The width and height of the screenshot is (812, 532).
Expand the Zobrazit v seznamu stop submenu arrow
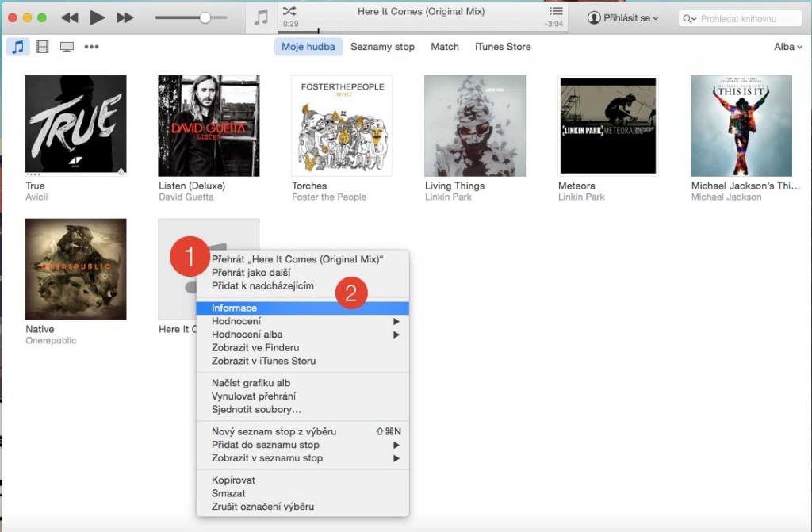[396, 458]
